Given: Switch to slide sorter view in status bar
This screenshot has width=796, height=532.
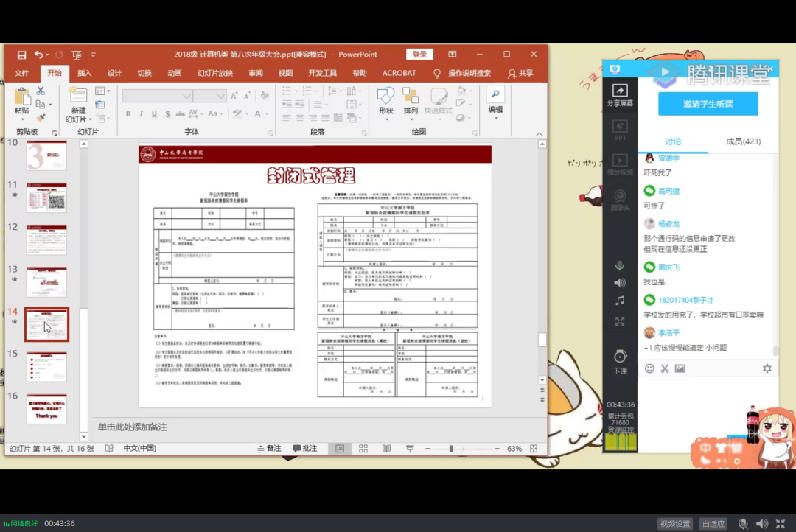Looking at the screenshot, I should [363, 449].
